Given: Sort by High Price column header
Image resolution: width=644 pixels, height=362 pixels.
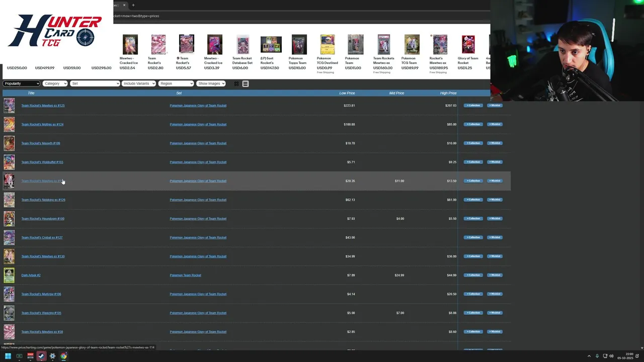Looking at the screenshot, I should pos(448,93).
